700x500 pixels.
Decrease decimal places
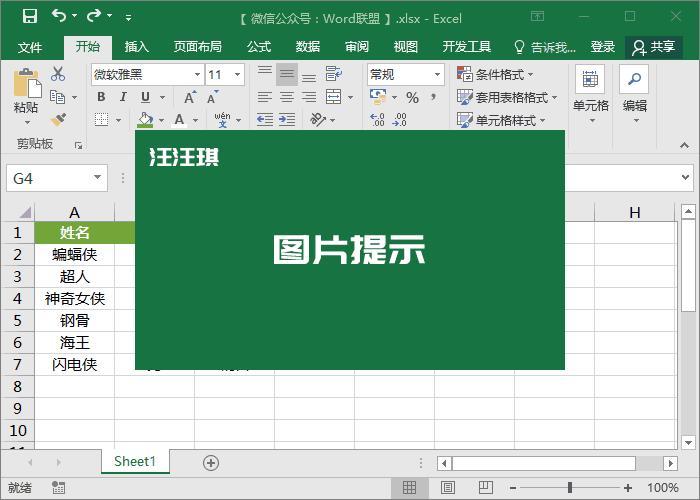click(400, 120)
